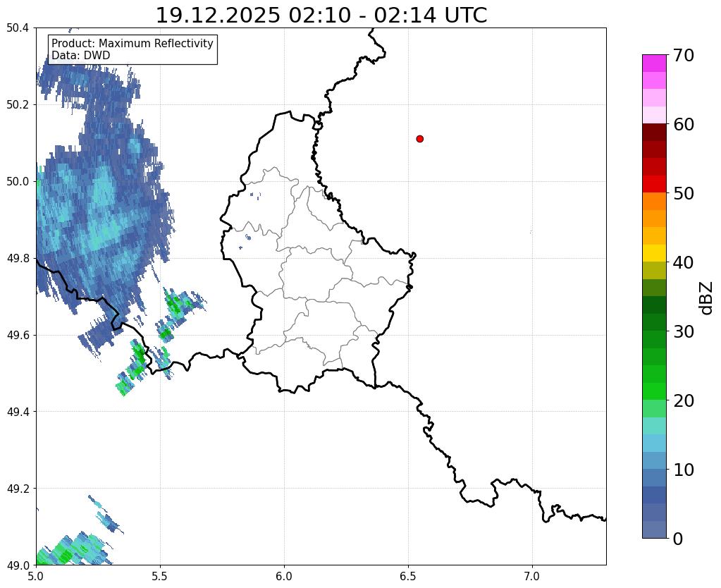Click colorbar tick label 70
This screenshot has width=721, height=588.
pos(684,55)
